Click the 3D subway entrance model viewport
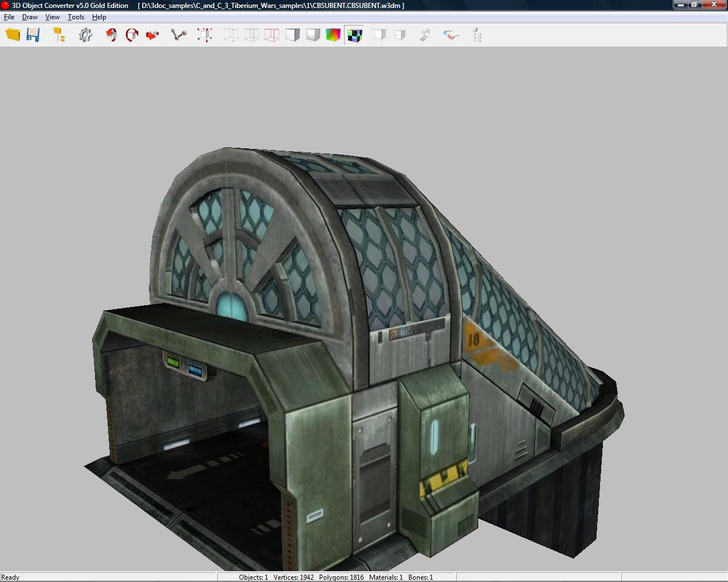The image size is (728, 582). [x=364, y=309]
